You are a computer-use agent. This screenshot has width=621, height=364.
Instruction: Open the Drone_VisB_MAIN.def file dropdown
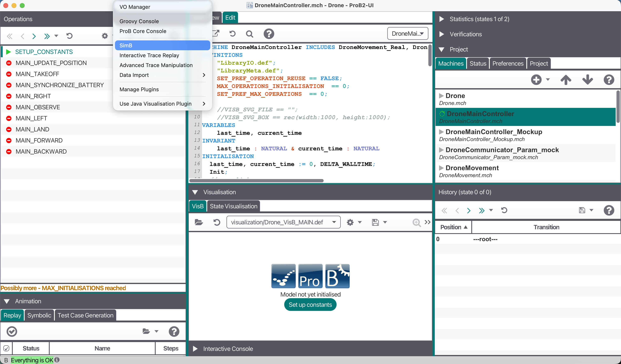[x=283, y=223]
